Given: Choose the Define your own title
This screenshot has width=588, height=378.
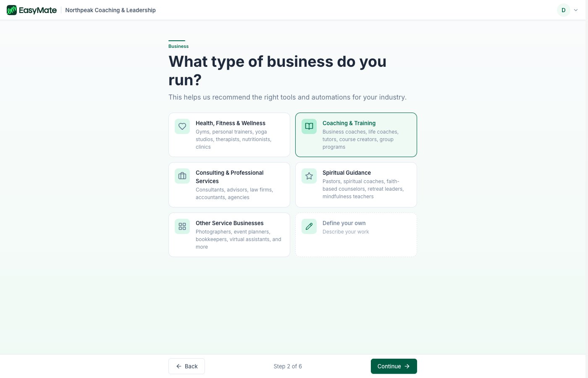Looking at the screenshot, I should point(344,223).
